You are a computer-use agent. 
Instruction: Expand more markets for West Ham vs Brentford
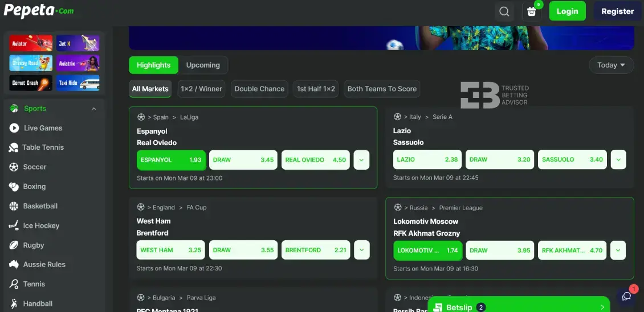[361, 249]
